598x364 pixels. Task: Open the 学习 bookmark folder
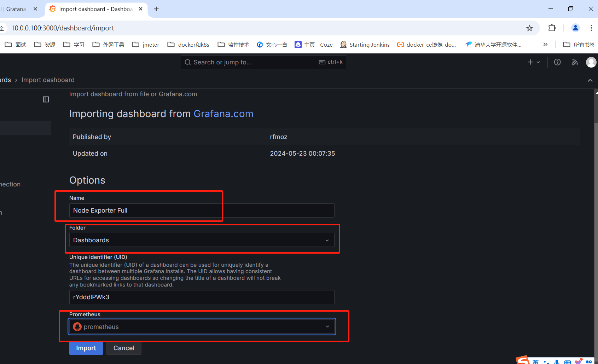[74, 45]
